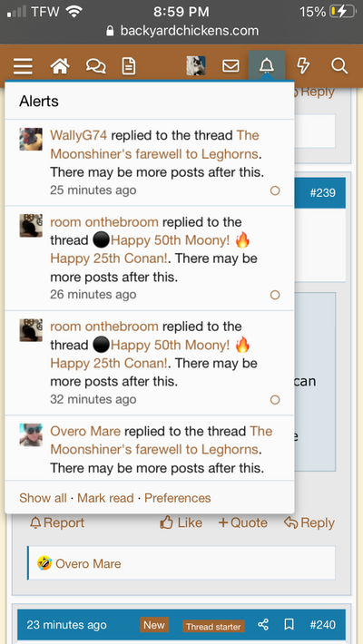Click Mark read in alerts footer

105,498
